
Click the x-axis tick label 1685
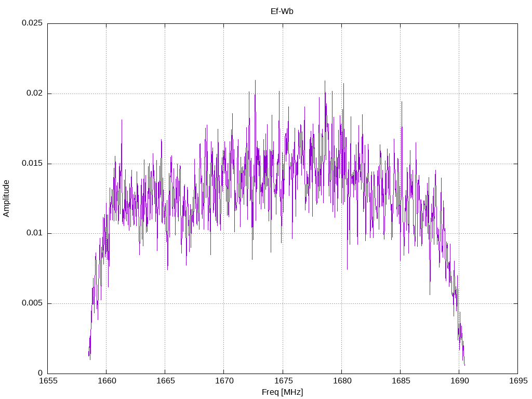(401, 381)
